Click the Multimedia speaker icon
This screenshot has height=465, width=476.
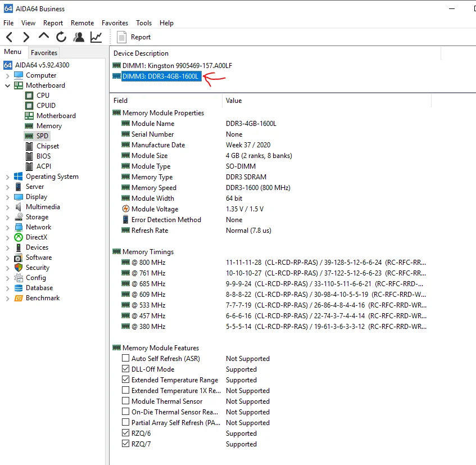pyautogui.click(x=19, y=207)
